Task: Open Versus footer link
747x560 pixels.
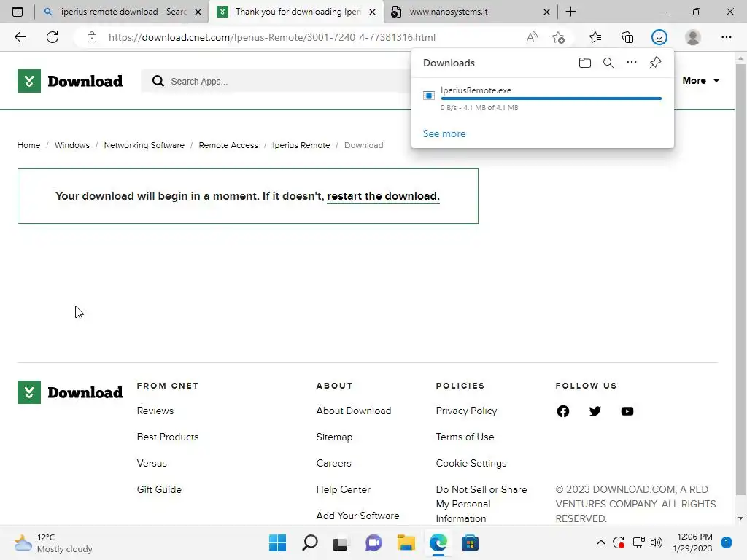Action: [152, 463]
